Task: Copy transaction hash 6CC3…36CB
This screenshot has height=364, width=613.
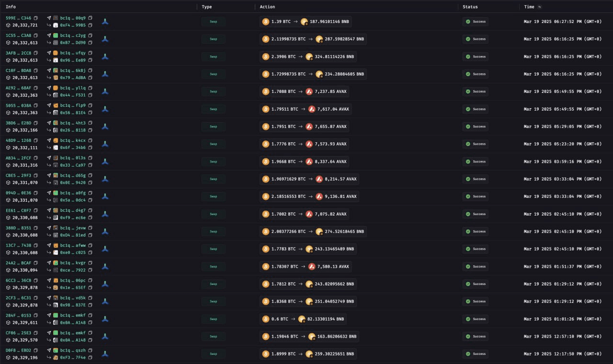Action: coord(35,281)
